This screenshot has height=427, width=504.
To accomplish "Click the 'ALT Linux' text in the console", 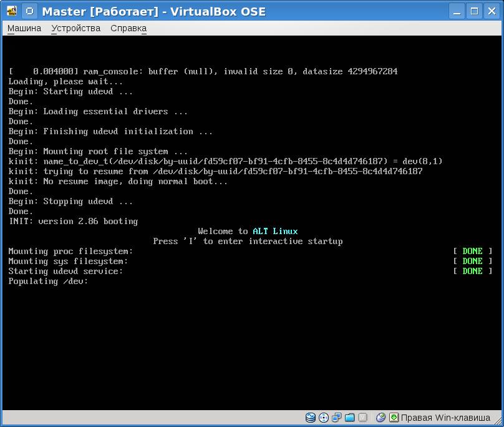I will tap(275, 231).
